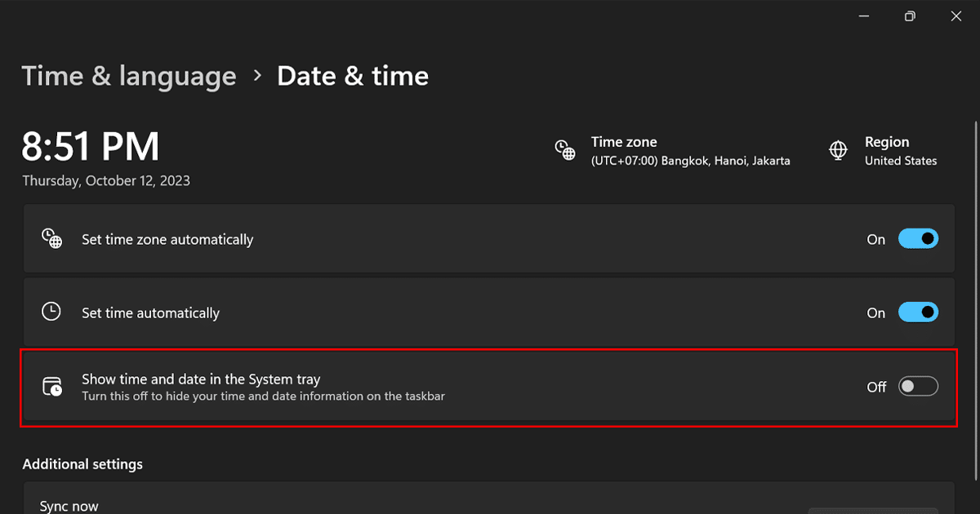Disable Set time zone automatically switch
Screen dimensions: 980x514
(x=918, y=239)
